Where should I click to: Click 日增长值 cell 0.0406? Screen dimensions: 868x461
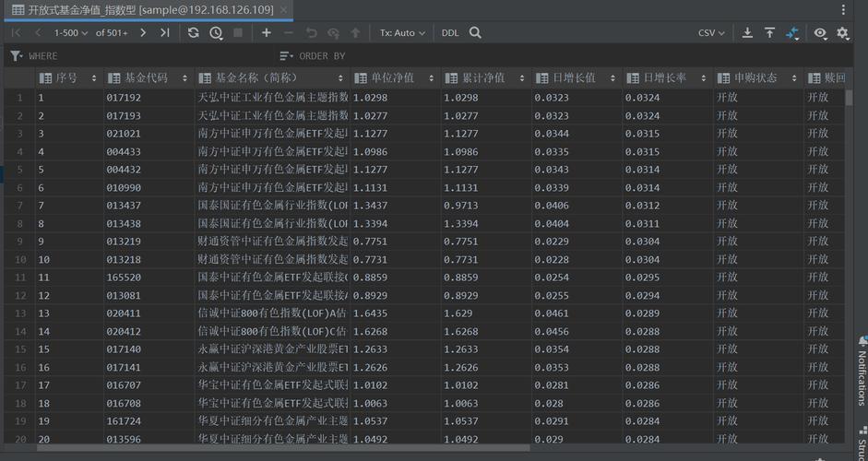[x=577, y=206]
